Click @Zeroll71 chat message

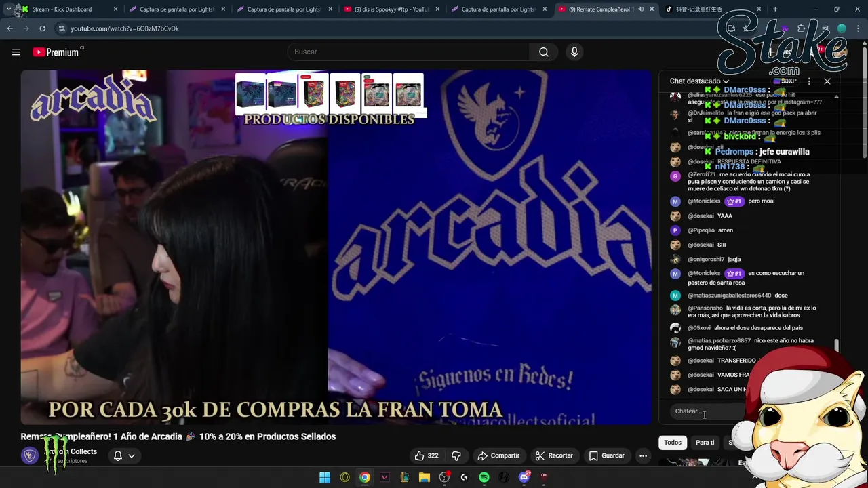click(745, 182)
